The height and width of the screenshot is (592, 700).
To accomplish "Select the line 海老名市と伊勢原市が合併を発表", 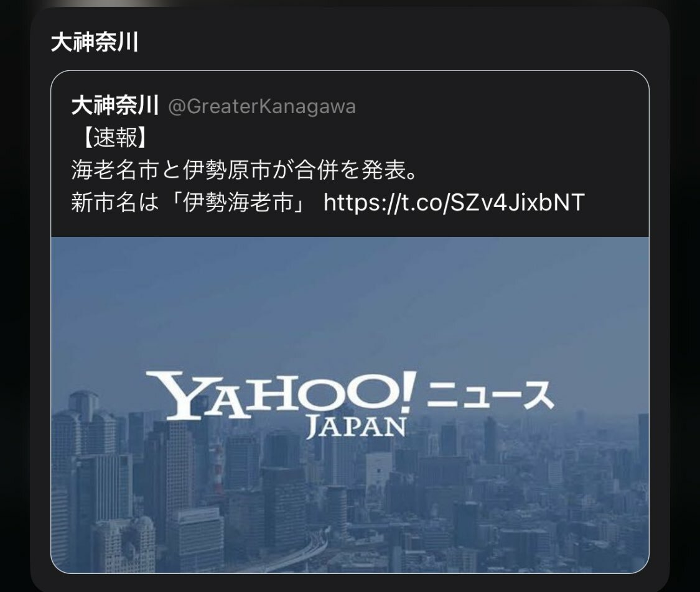I will (x=244, y=170).
